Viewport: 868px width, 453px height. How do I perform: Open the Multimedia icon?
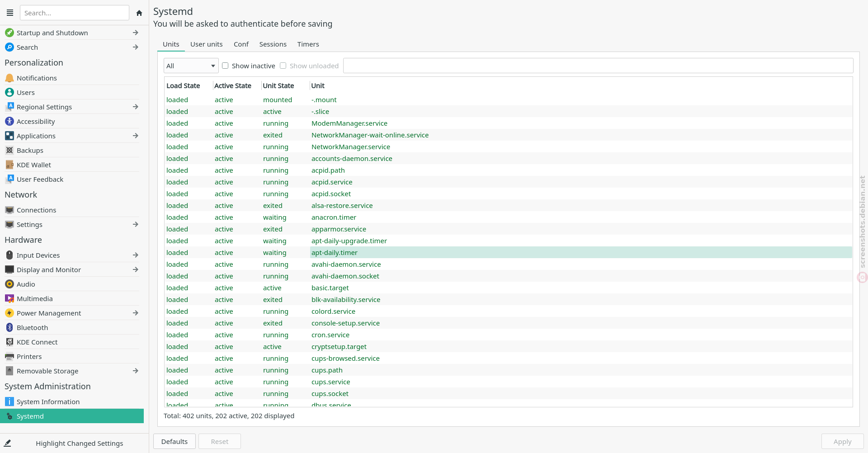9,298
